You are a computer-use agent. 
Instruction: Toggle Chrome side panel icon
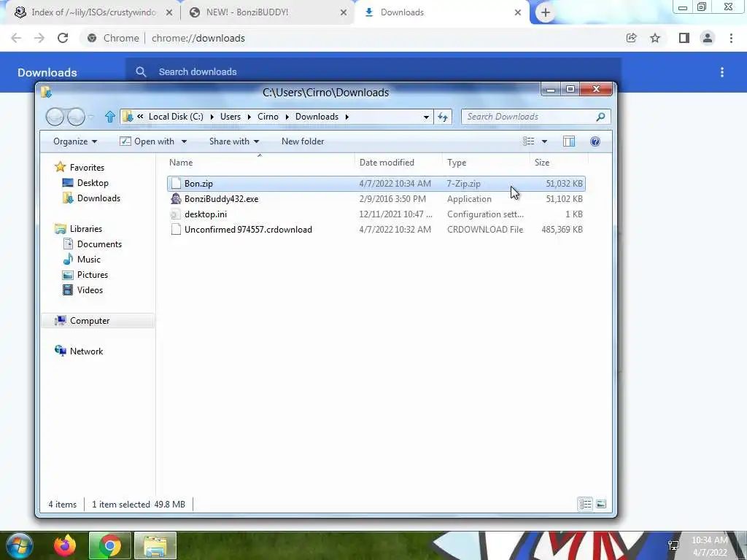(x=684, y=38)
